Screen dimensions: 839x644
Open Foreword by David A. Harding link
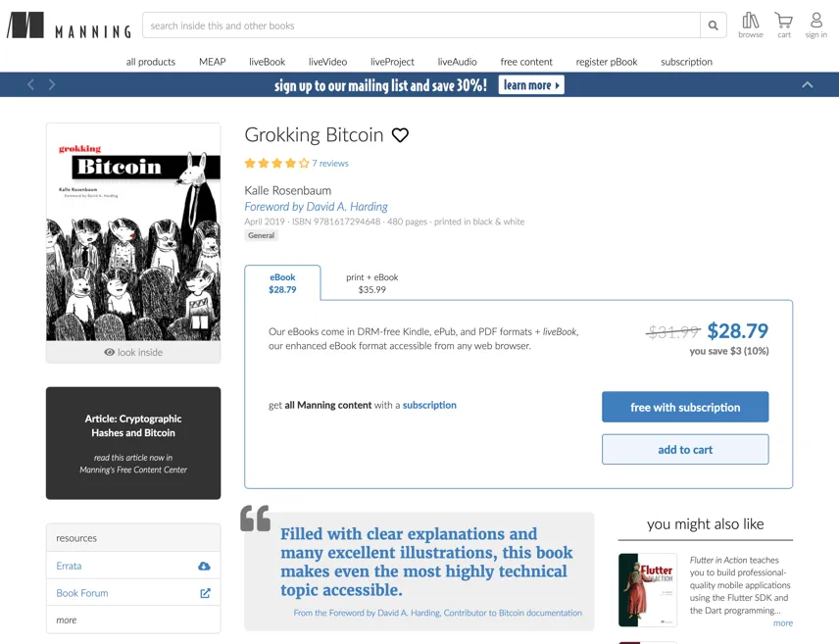coord(317,207)
